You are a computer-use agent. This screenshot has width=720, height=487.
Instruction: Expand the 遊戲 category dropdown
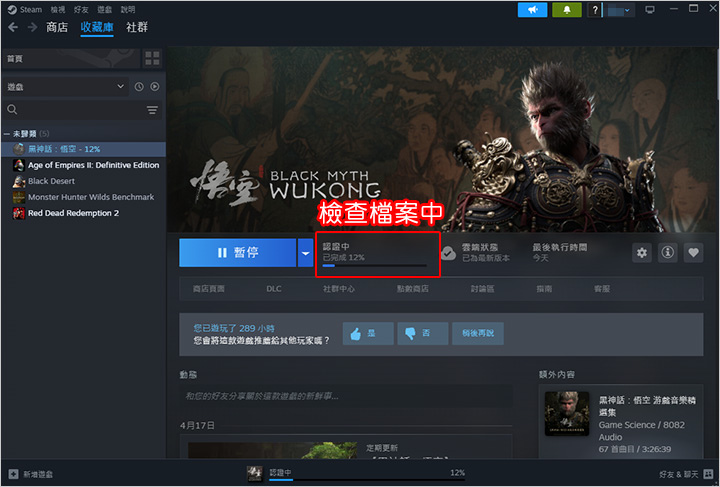(65, 87)
